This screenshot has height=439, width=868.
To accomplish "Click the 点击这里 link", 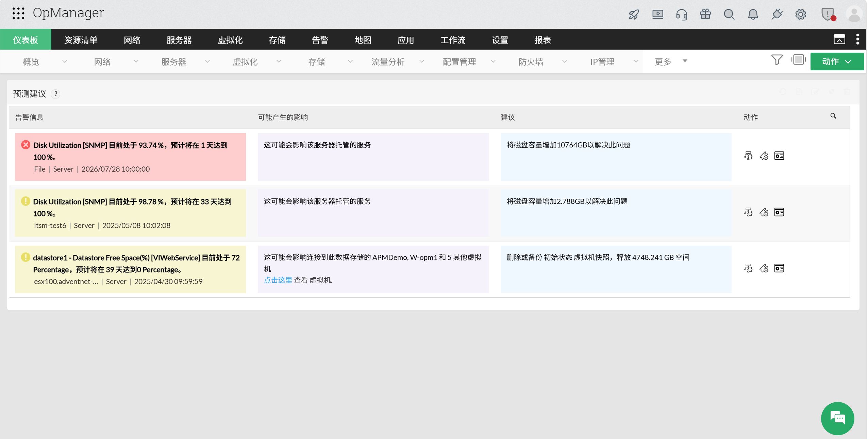I will 278,280.
